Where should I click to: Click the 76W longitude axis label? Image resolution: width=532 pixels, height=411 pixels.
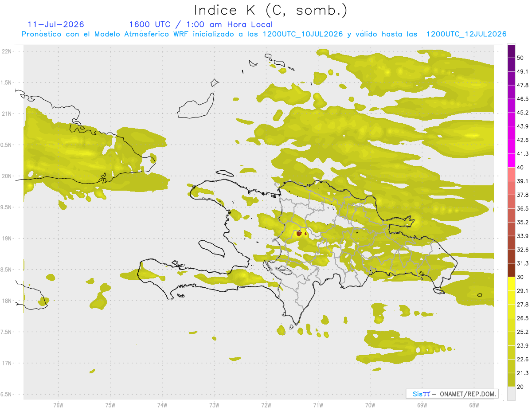58,405
